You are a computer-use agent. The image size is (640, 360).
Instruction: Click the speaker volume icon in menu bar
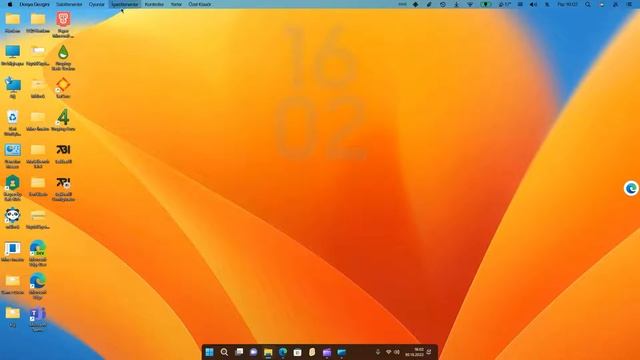tap(533, 4)
